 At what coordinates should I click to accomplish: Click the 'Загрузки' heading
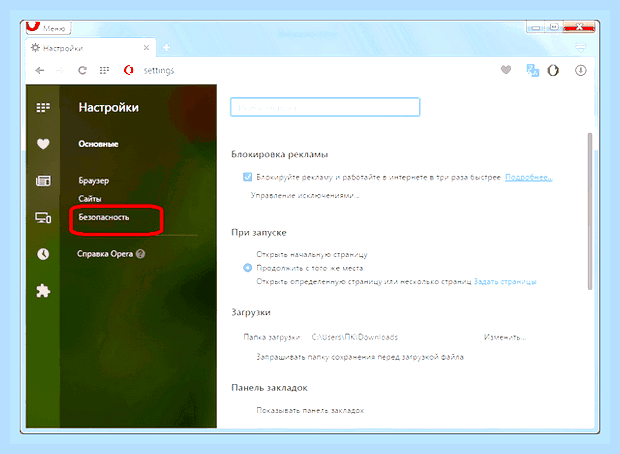point(251,312)
